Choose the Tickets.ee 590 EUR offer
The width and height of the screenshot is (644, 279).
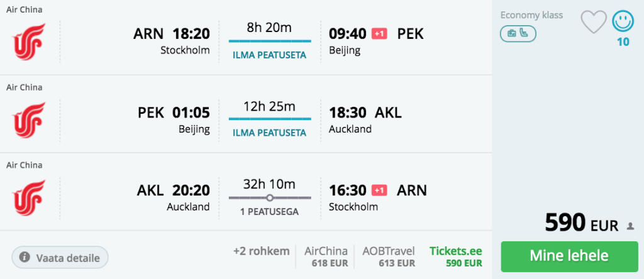coord(456,256)
